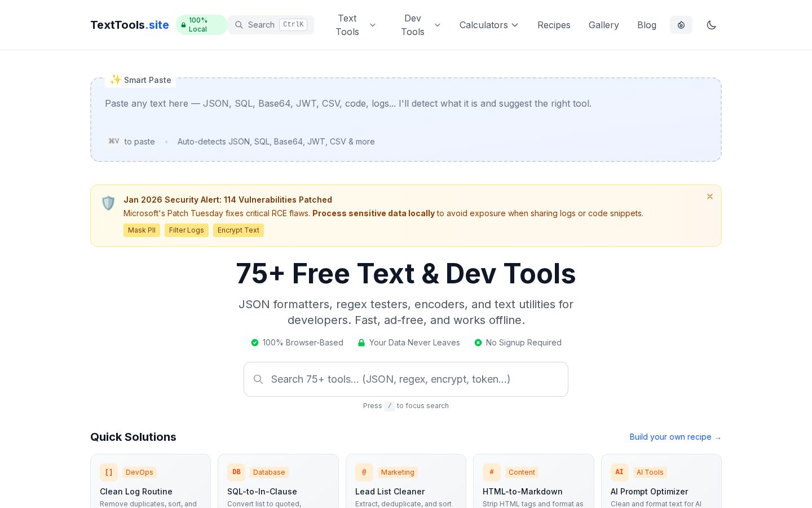Click the Content hash icon
The image size is (812, 508).
click(x=492, y=472)
